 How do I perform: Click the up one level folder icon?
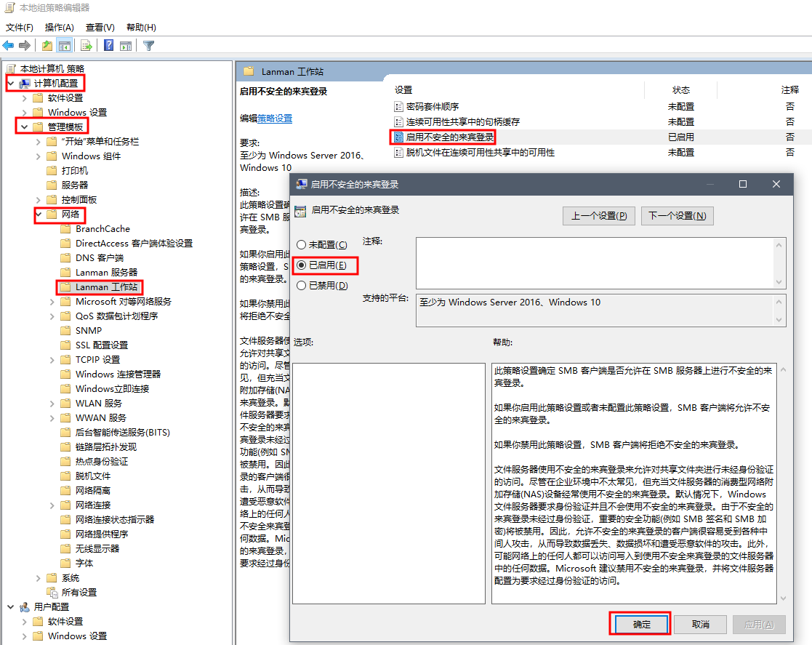pyautogui.click(x=47, y=46)
